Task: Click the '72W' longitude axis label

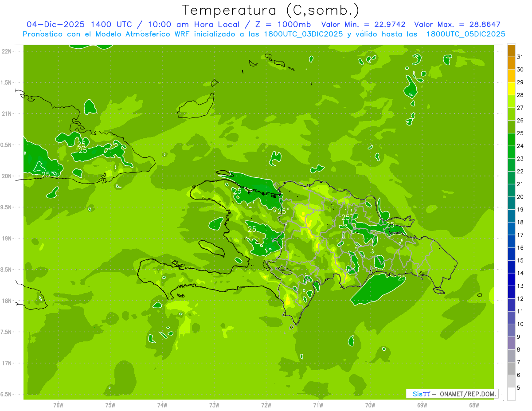Action: pos(266,405)
